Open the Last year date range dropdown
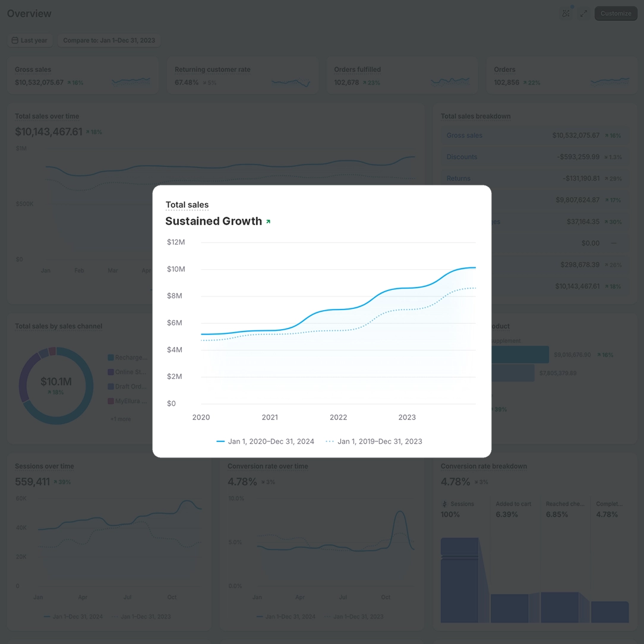 pyautogui.click(x=29, y=40)
